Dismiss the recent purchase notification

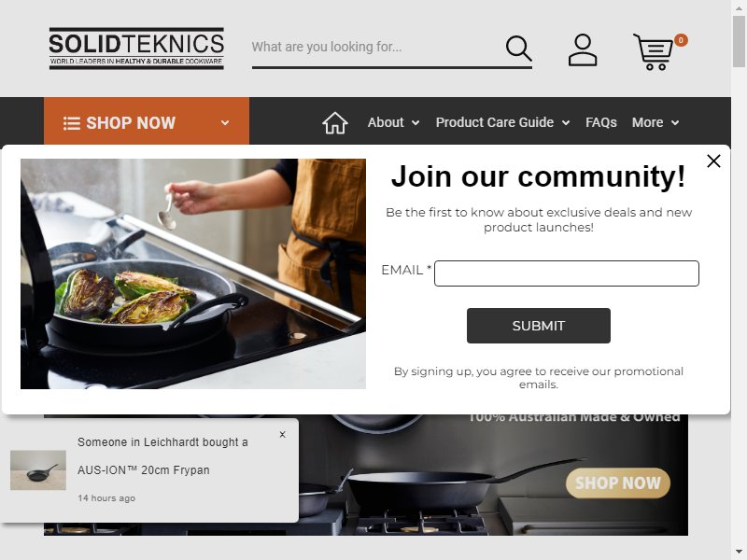(283, 434)
